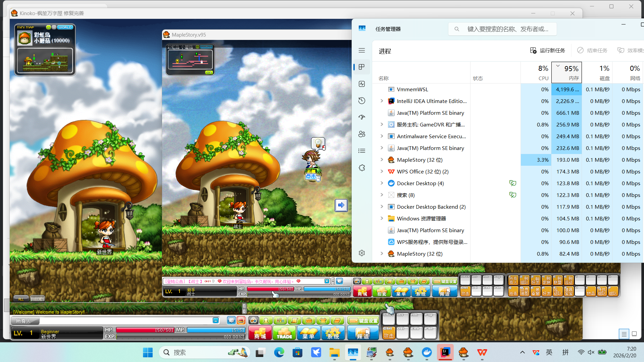644x362 pixels.
Task: Toggle the Task Manager hamburger navigation menu
Action: click(x=362, y=50)
